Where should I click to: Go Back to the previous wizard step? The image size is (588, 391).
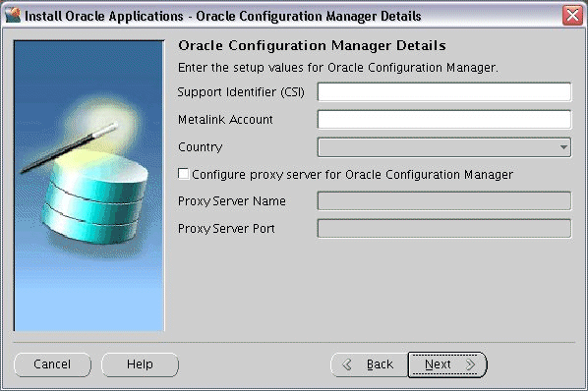tap(369, 364)
